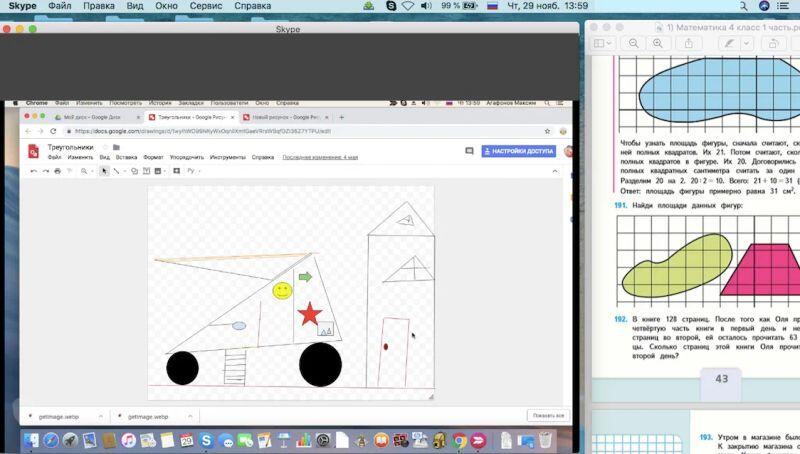Viewport: 800px width, 454px height.
Task: Click the zoom in magnifier in Preview
Action: point(657,44)
